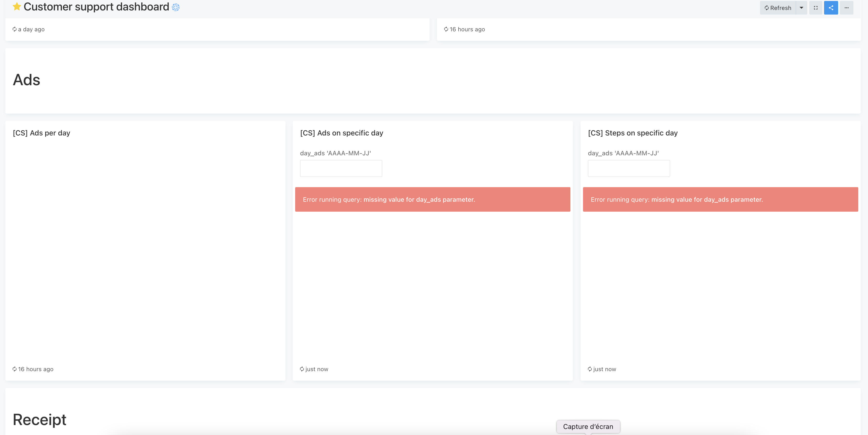Click the 'Customer support dashboard' title
868x435 pixels.
point(96,7)
